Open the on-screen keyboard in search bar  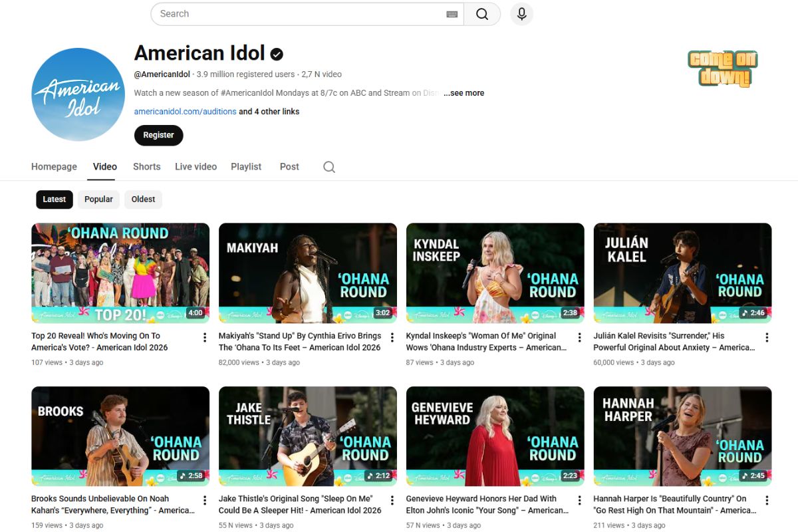(x=452, y=14)
